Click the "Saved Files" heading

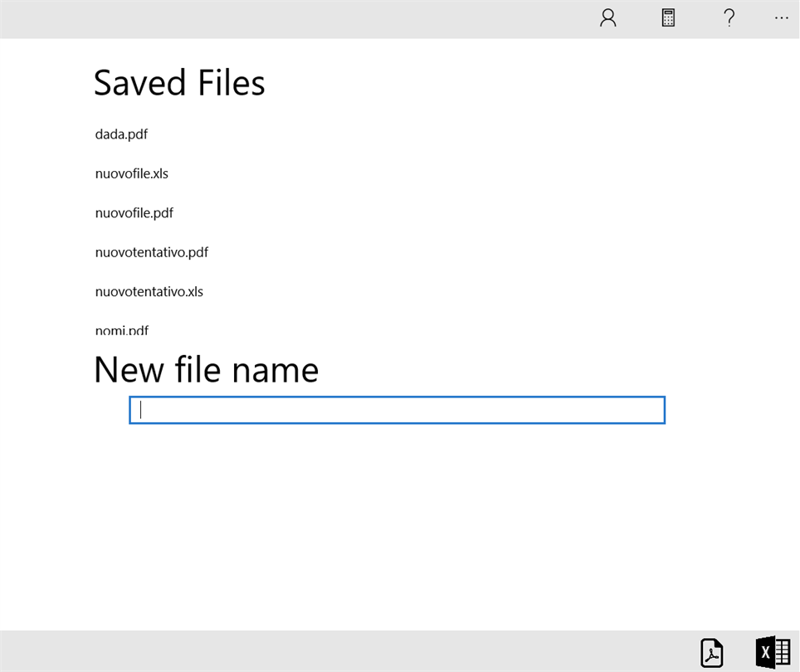[x=179, y=83]
